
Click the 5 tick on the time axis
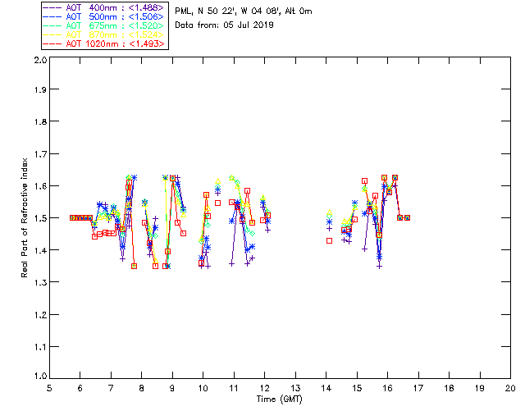pos(50,388)
